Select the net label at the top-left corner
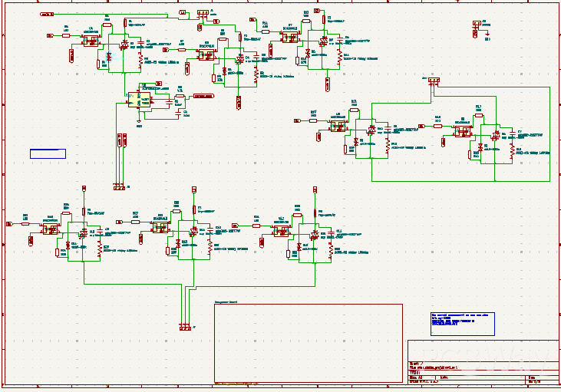Viewport: 561px width, 392px height. click(x=46, y=14)
